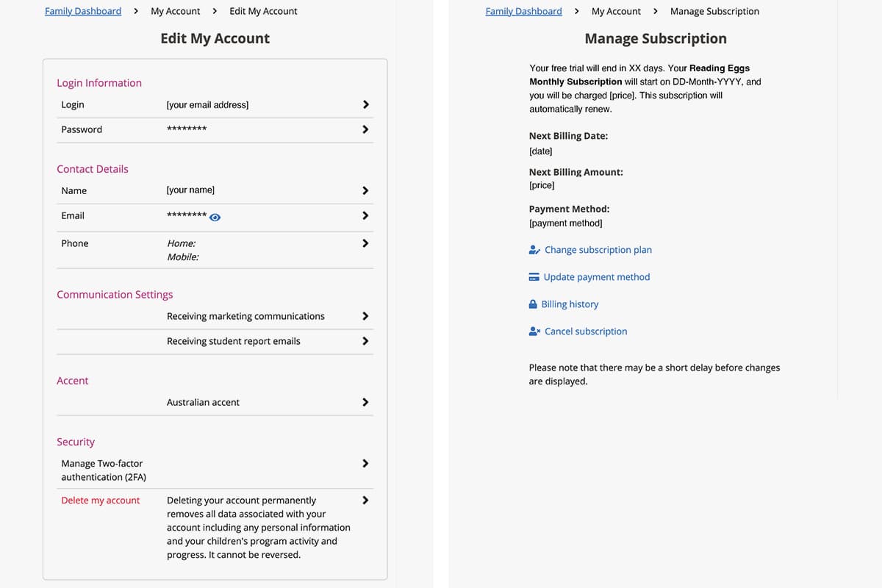The width and height of the screenshot is (882, 588).
Task: Reveal the hidden email using the eye icon
Action: pos(214,217)
